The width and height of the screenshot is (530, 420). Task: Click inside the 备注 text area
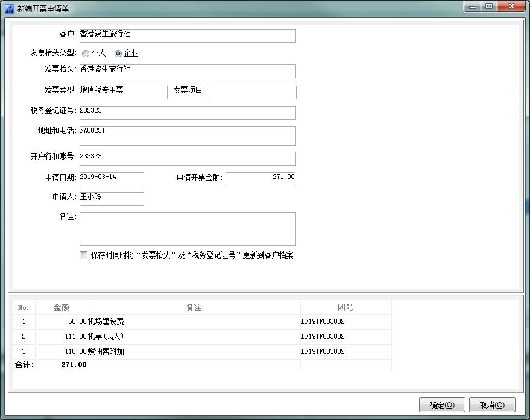tap(188, 229)
